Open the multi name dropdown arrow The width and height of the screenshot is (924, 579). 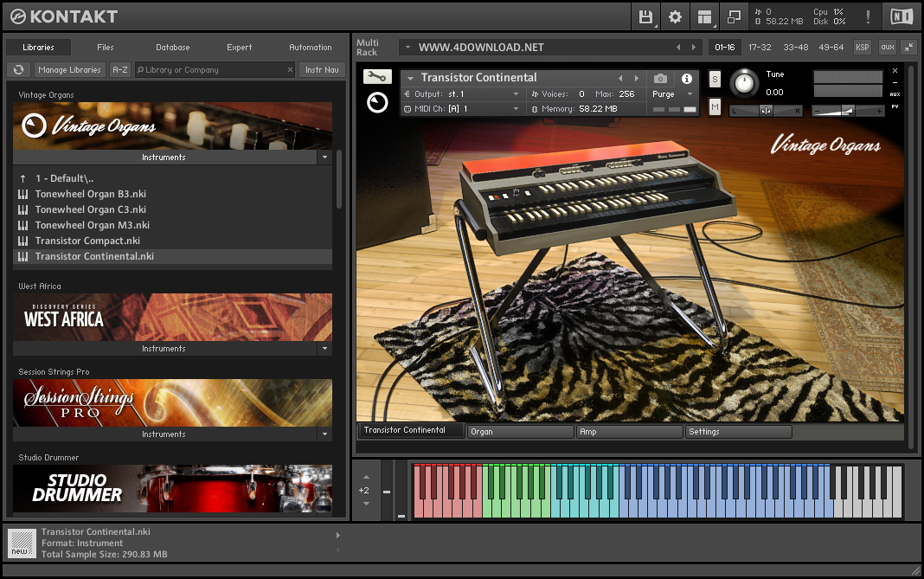click(x=407, y=48)
